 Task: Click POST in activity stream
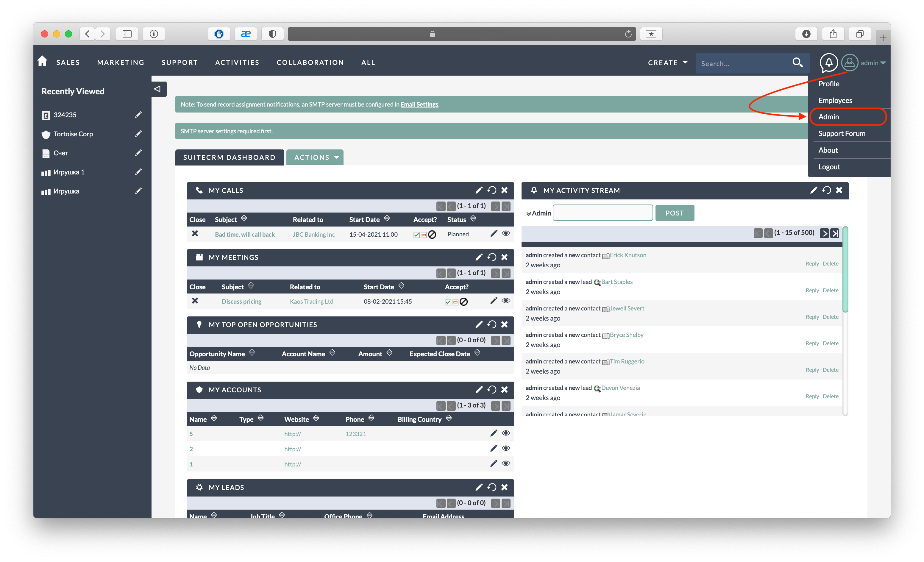pos(674,213)
